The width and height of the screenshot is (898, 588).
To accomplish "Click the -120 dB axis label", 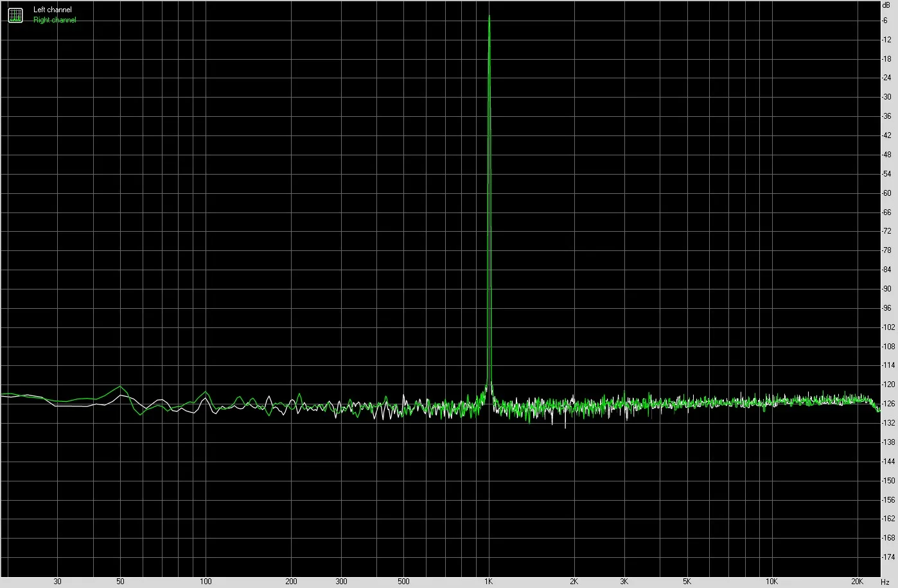I will tap(888, 385).
